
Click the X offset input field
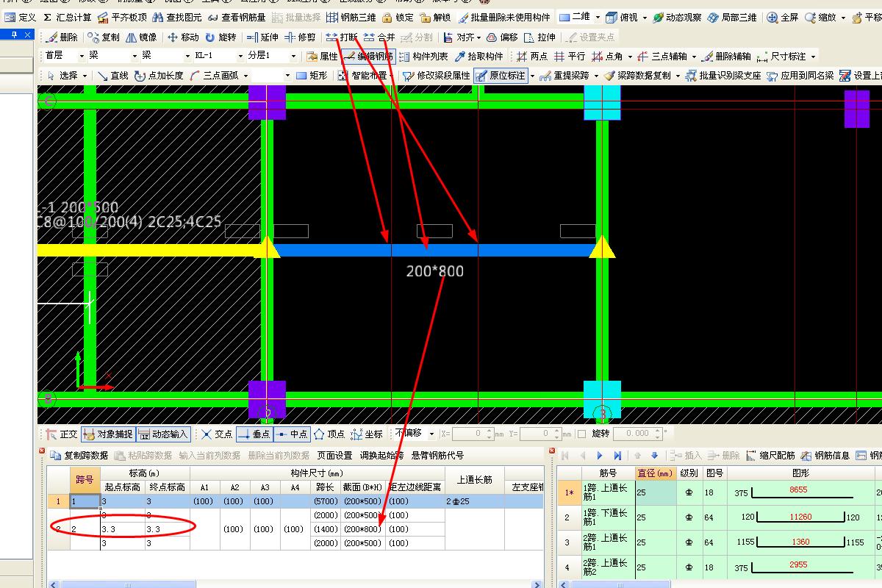[473, 434]
